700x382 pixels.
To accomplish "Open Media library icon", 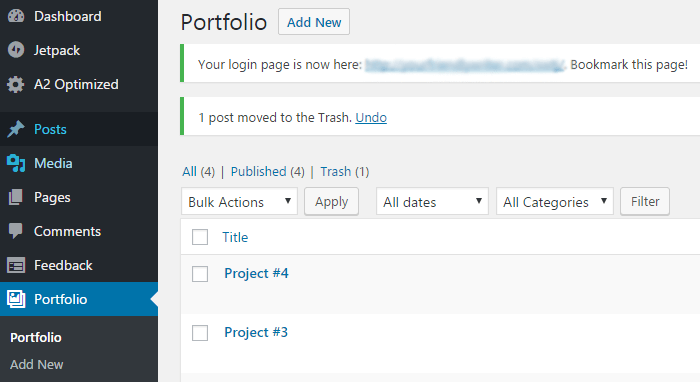I will tap(16, 163).
